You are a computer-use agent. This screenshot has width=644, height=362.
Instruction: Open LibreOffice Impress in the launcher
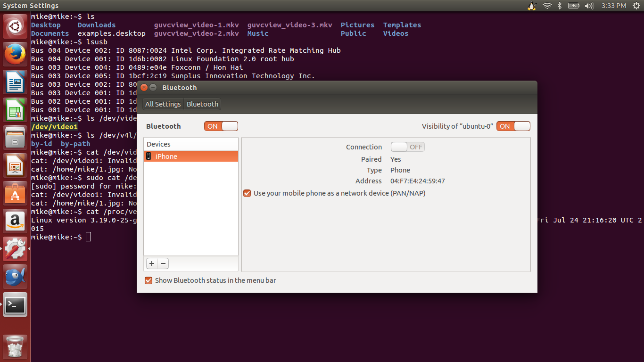(16, 165)
